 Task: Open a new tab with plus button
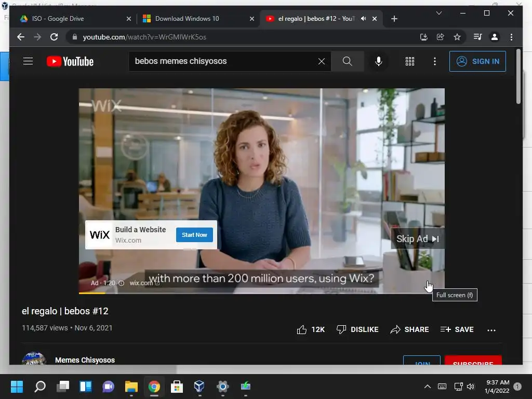pyautogui.click(x=394, y=19)
